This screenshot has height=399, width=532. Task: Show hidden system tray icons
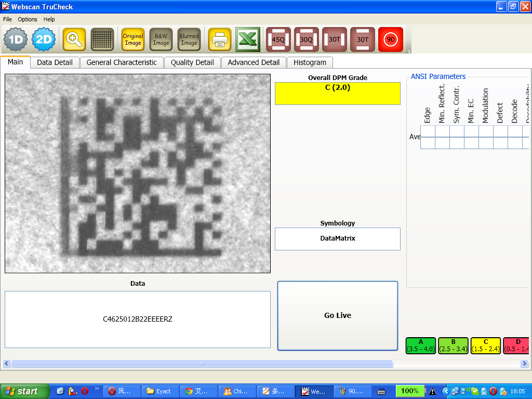(x=446, y=392)
